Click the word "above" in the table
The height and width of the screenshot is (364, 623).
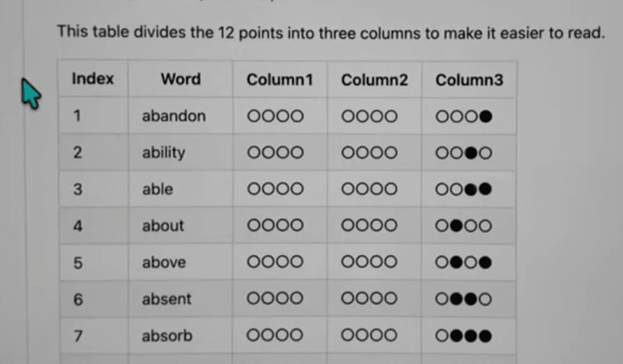[x=163, y=262]
